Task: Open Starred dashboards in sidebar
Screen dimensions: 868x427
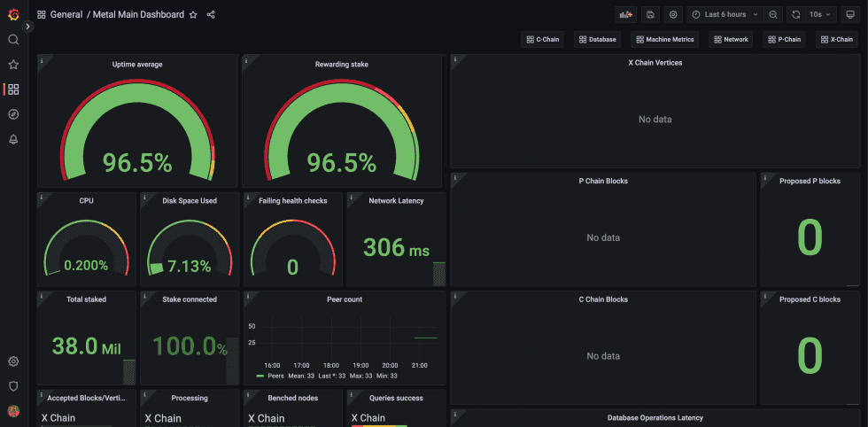Action: [14, 65]
